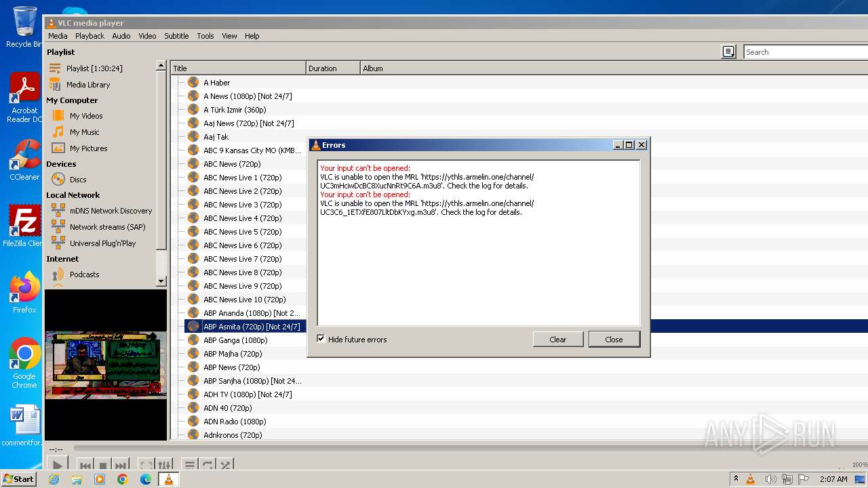This screenshot has height=488, width=868.
Task: Uncheck Hide future errors checkbox
Action: click(321, 339)
